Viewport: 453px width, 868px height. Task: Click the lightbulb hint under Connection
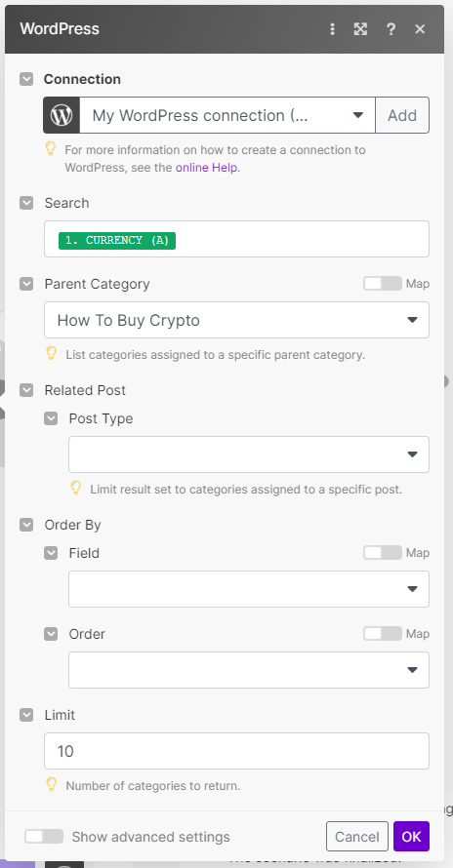[51, 149]
